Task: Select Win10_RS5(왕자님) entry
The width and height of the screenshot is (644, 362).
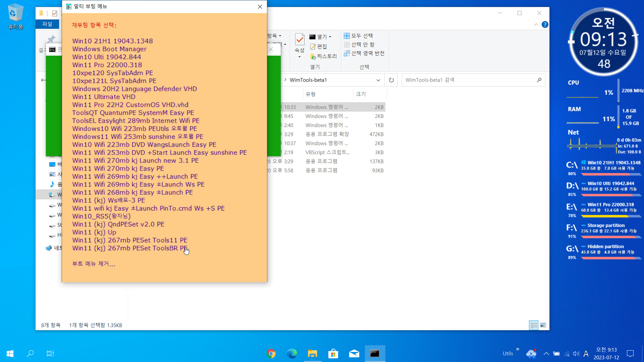Action: point(101,217)
